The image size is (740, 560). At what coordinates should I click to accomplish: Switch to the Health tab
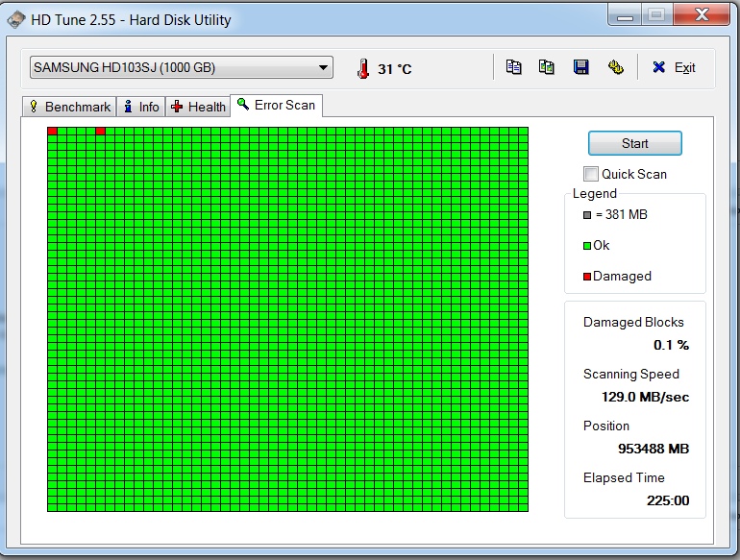point(198,107)
